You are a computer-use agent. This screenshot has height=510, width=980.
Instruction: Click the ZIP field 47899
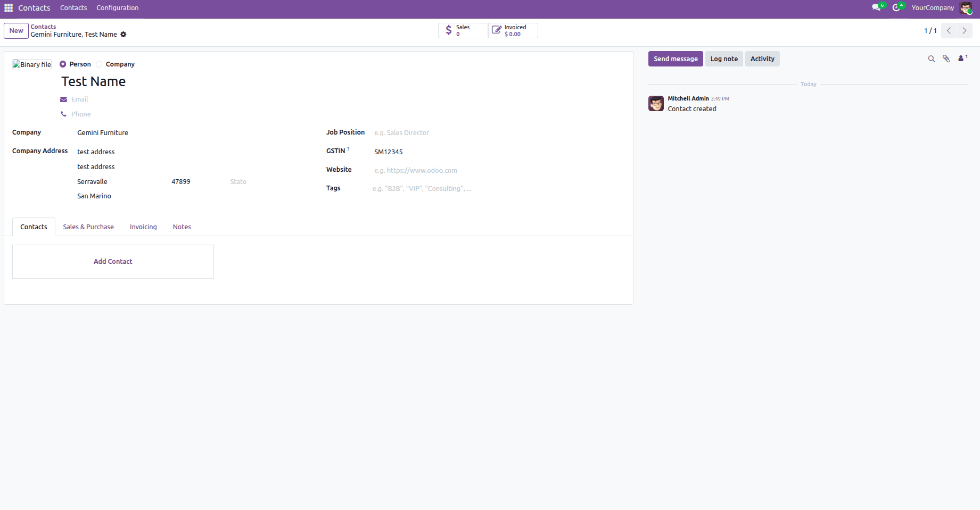click(x=198, y=182)
